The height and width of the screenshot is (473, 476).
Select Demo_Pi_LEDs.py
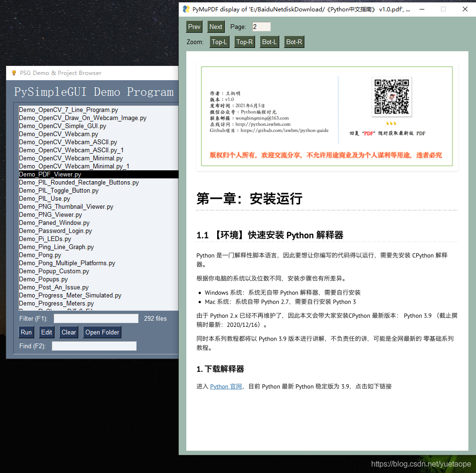click(99, 239)
